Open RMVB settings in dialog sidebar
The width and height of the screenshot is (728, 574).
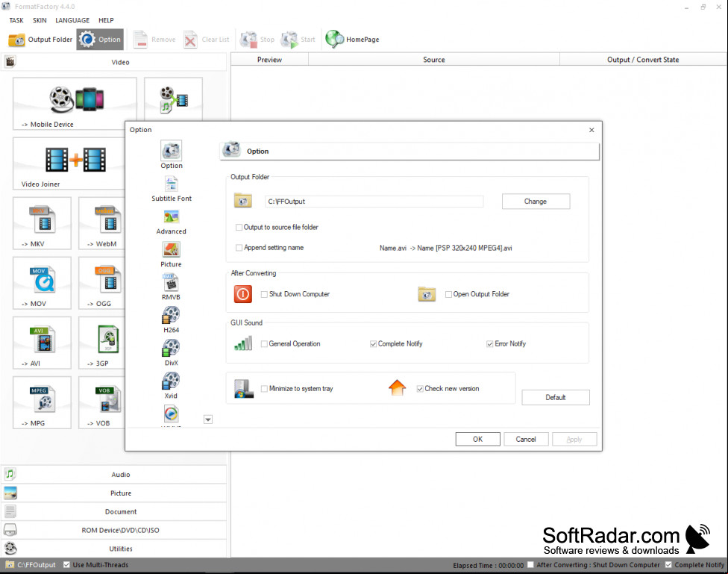(x=172, y=287)
